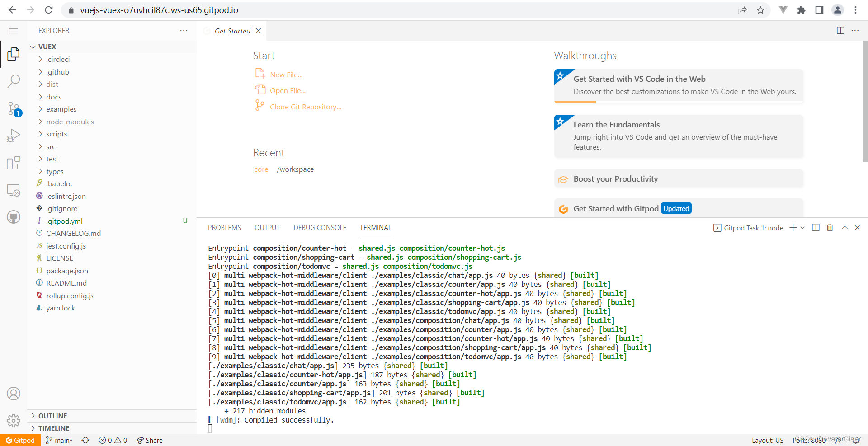
Task: Create a new terminal with plus icon
Action: tap(793, 228)
